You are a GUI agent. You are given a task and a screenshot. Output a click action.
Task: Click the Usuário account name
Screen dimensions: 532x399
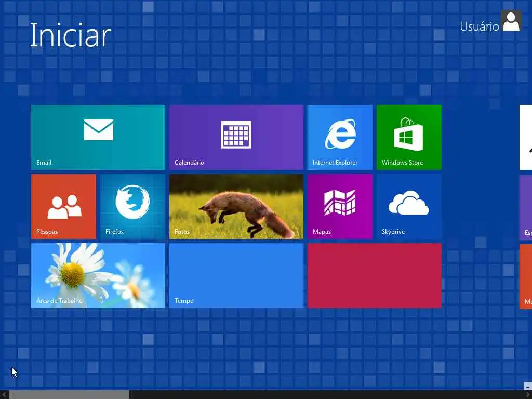click(x=479, y=26)
